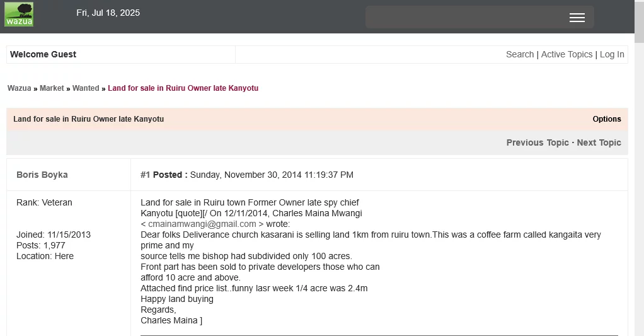Click the current topic breadcrumb link
This screenshot has width=644, height=336.
183,88
